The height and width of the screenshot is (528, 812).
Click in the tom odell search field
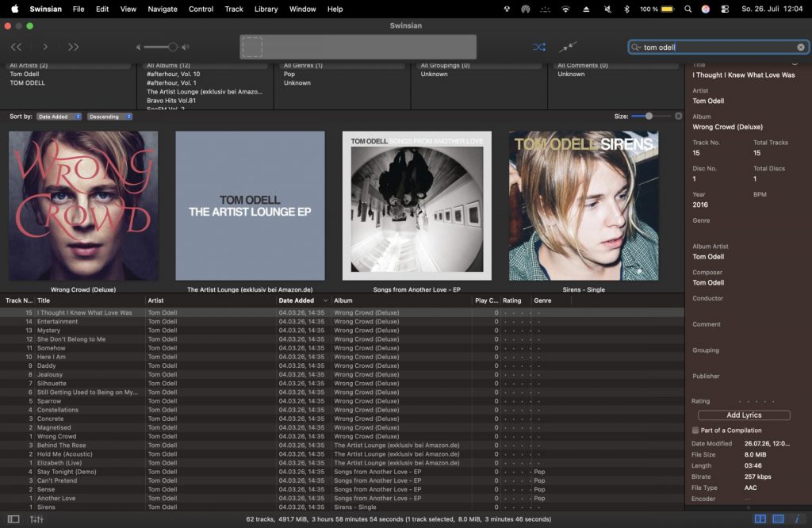717,47
